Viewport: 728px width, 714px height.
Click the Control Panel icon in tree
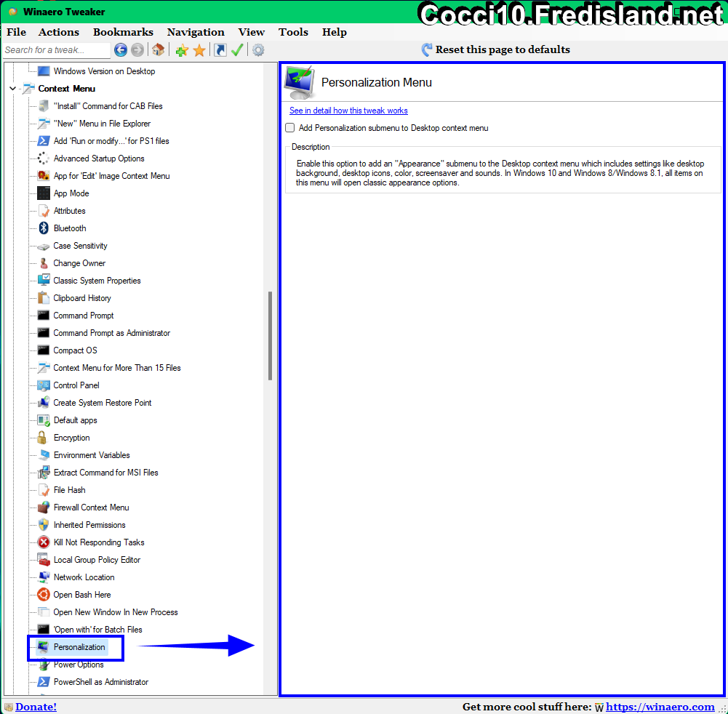point(44,385)
